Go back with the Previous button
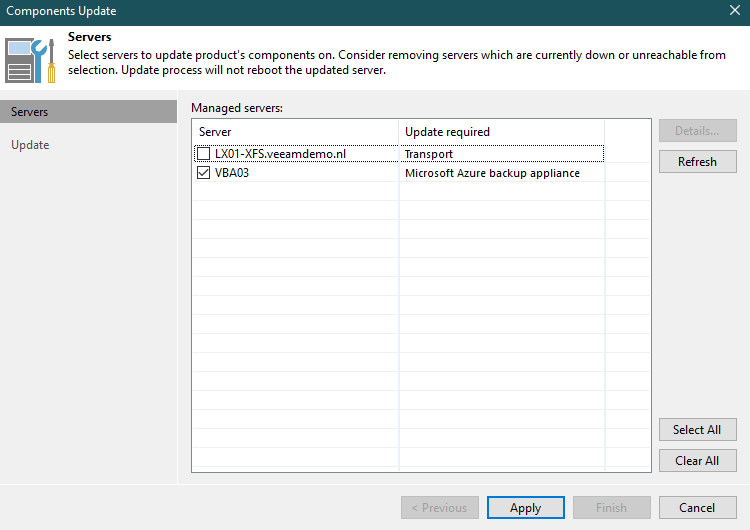Screen dimensions: 750x530 (439, 508)
